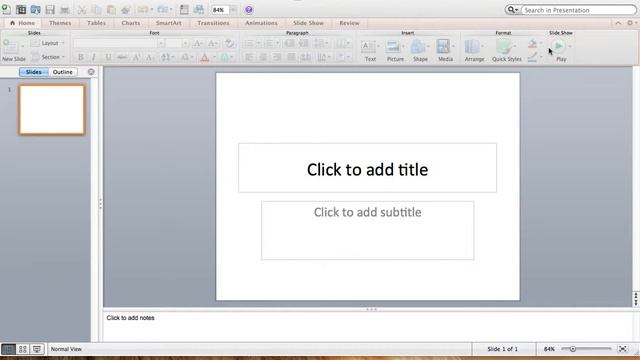
Task: Toggle Superscript formatting
Action: coord(136,58)
